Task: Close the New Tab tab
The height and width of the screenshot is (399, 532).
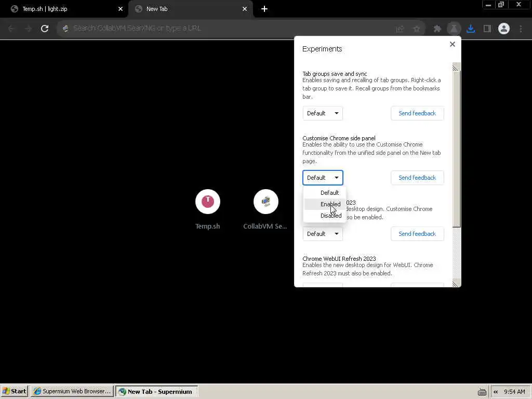Action: click(x=245, y=9)
